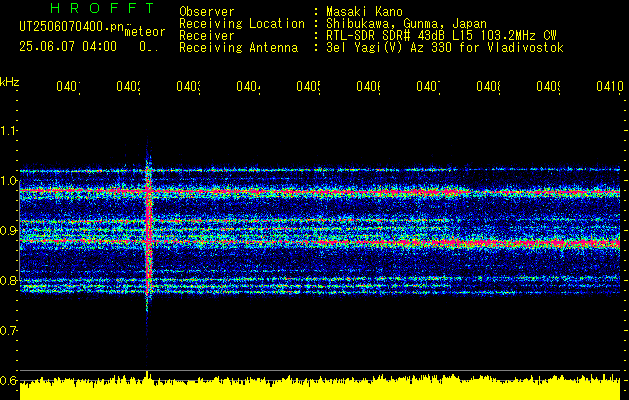Screen dimensions: 629x400
Task: Click the 1.0 frequency axis label
Action: 8,180
